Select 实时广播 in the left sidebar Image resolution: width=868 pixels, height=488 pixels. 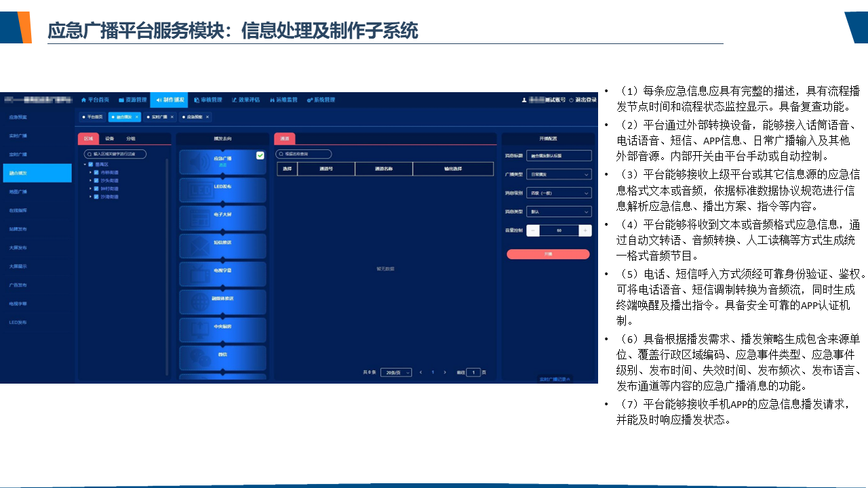(x=18, y=136)
